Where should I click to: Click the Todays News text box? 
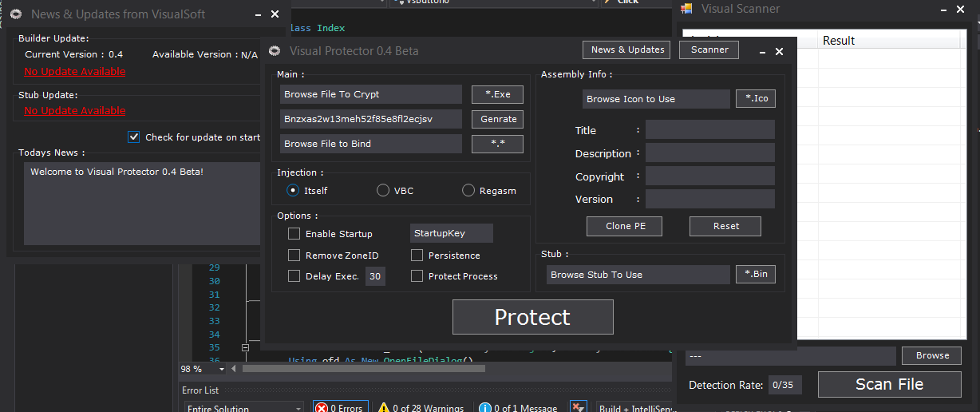click(140, 203)
